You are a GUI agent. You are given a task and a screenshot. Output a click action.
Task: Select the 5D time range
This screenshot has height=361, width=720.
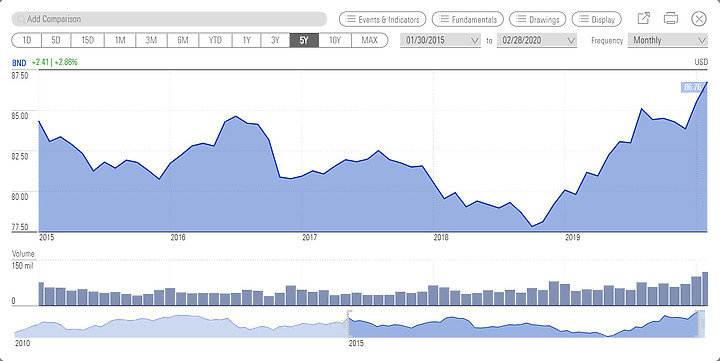point(56,40)
